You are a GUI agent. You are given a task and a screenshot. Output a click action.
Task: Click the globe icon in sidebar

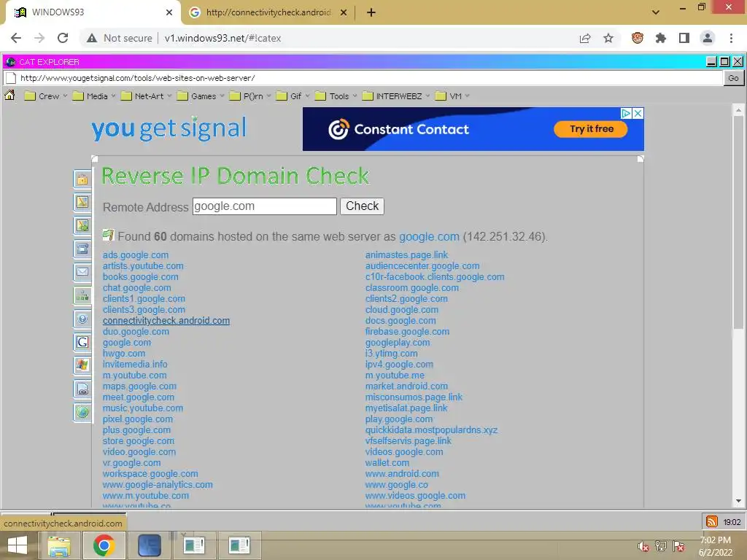[82, 412]
